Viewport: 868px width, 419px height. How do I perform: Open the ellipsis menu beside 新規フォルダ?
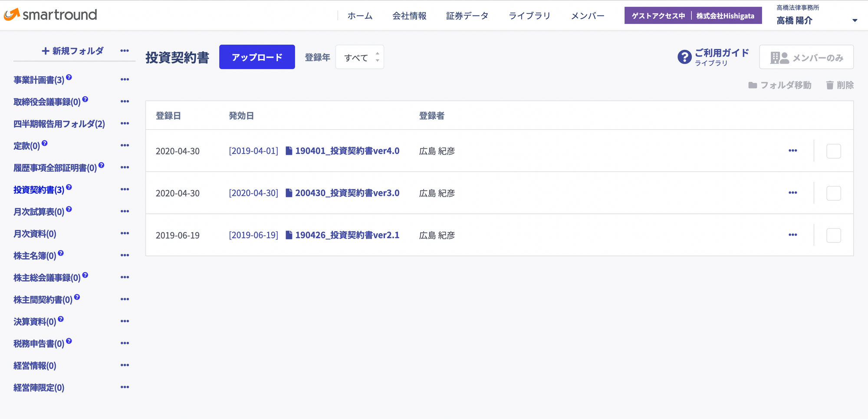pos(125,51)
